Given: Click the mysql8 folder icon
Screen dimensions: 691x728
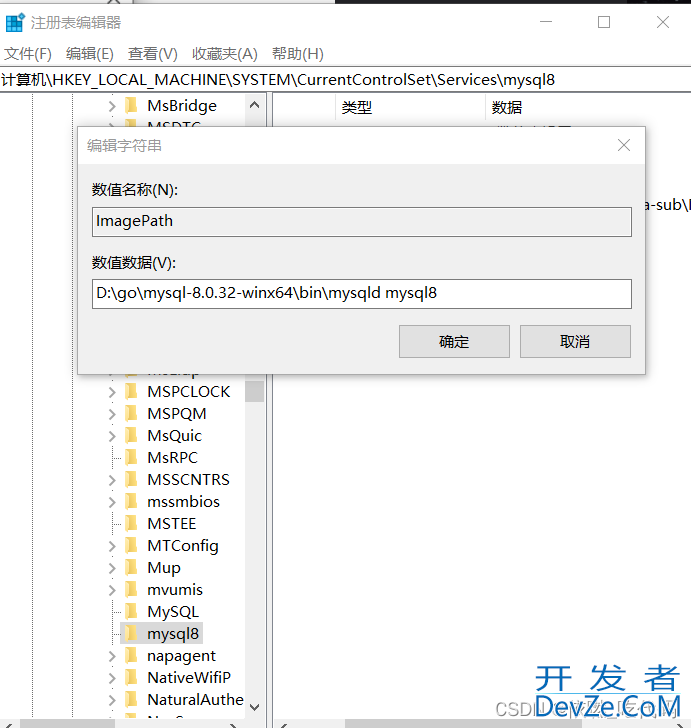Looking at the screenshot, I should coord(131,633).
